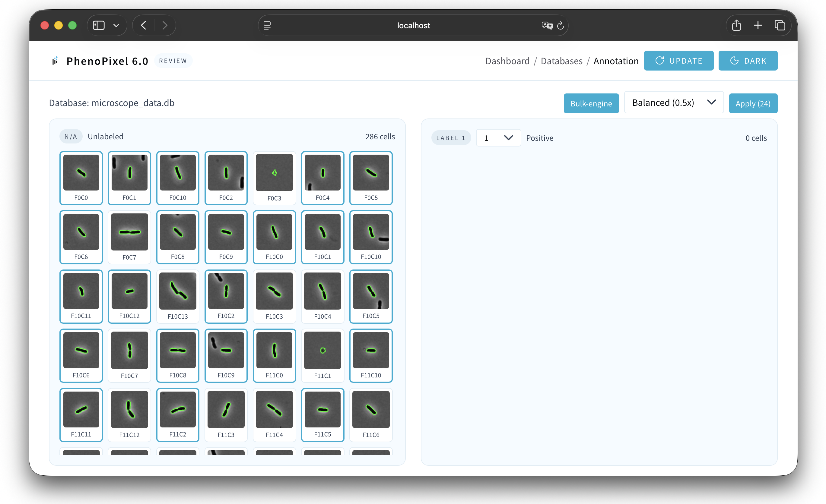Screen dimensions: 826x504
Task: Click cell thumbnail F11C0
Action: coord(274,350)
